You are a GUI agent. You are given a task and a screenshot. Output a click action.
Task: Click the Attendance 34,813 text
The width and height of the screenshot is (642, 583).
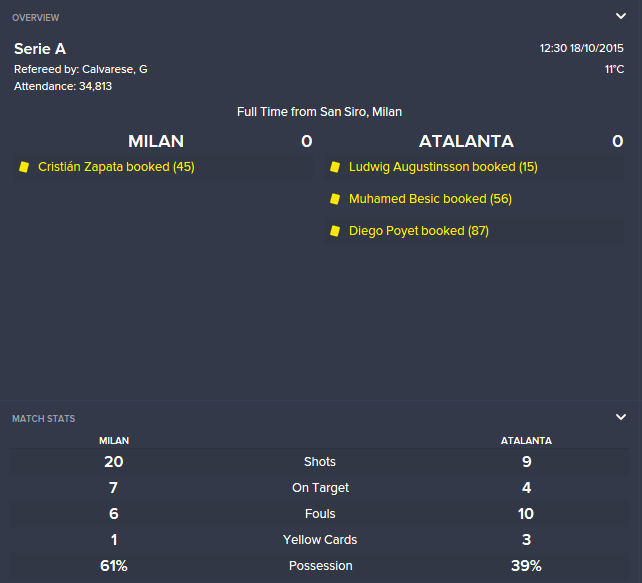pos(63,86)
